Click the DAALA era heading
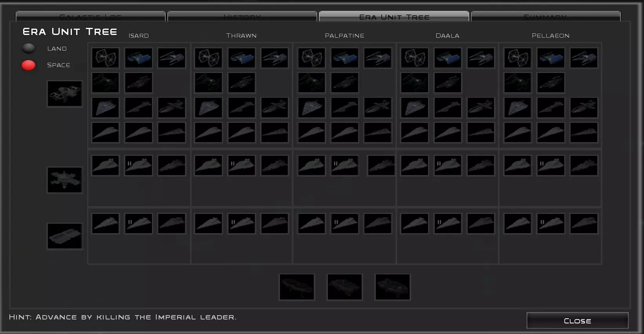 point(448,36)
